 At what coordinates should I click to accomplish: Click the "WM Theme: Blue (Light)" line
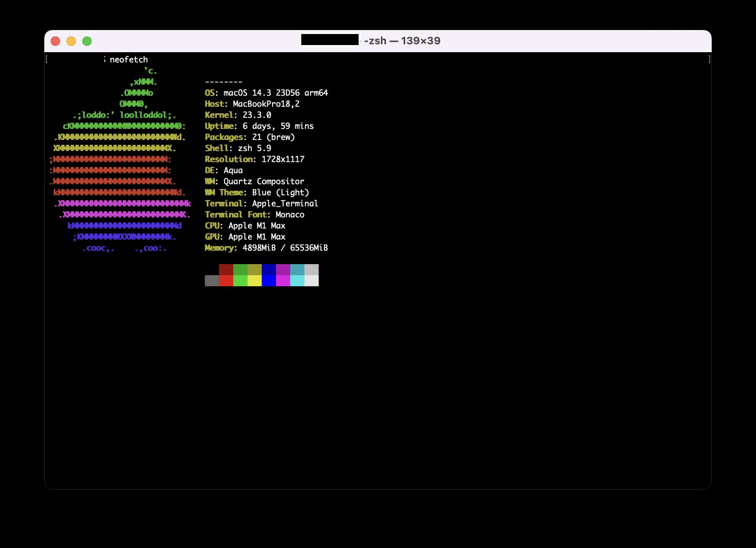tap(257, 193)
